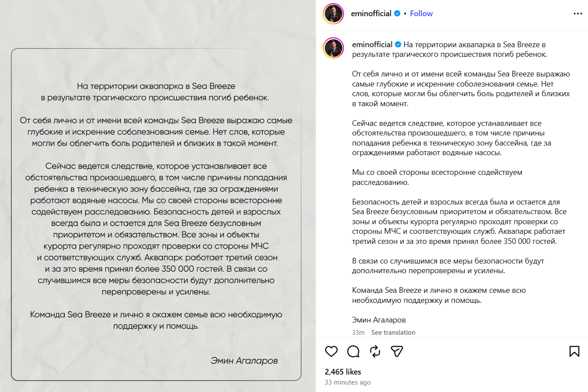Save post with bookmark icon

coord(574,351)
